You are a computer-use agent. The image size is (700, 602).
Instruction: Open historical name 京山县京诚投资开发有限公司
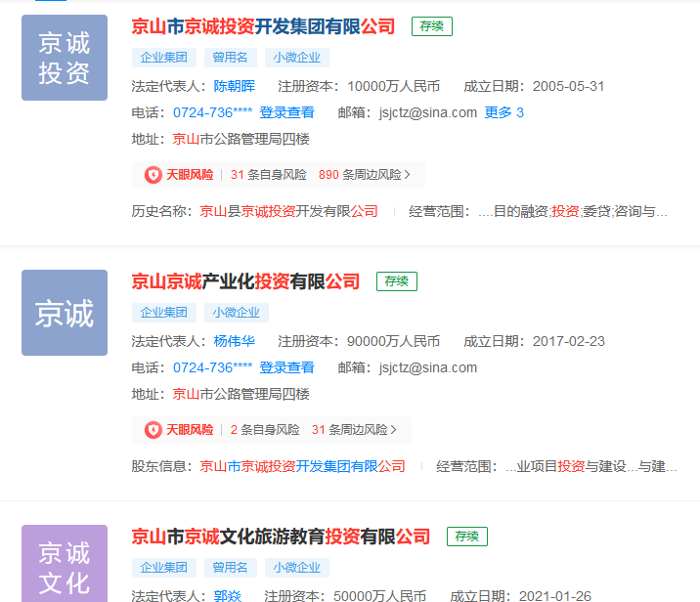288,211
